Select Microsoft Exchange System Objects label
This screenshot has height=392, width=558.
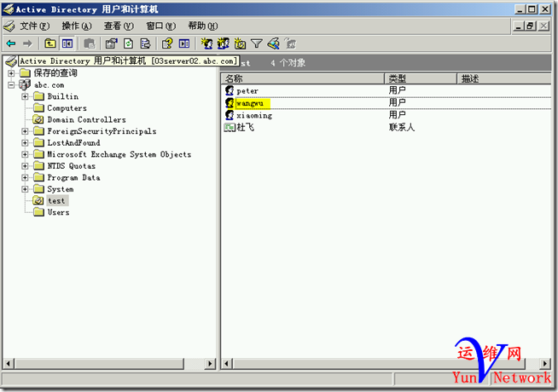pyautogui.click(x=119, y=154)
